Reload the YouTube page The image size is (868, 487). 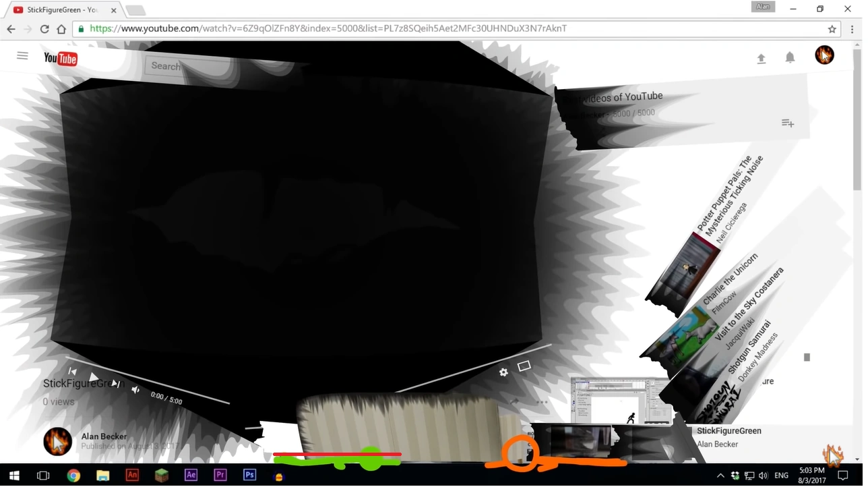pyautogui.click(x=44, y=29)
